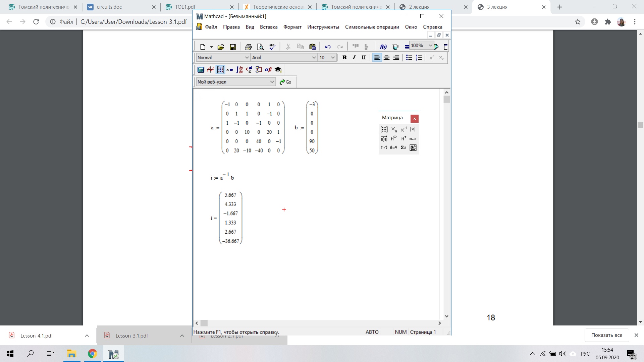This screenshot has width=644, height=362.
Task: Align text right
Action: pos(396,58)
